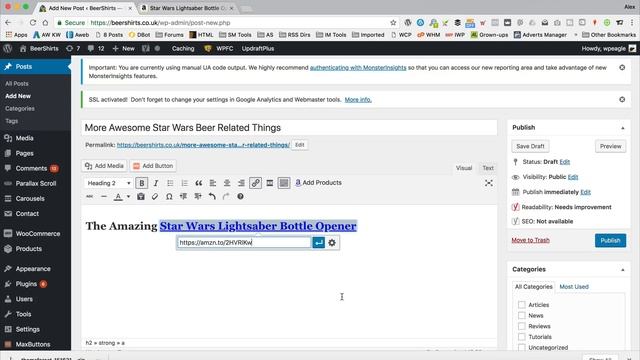Collapse the Categories panel
Image resolution: width=640 pixels, height=360 pixels.
pyautogui.click(x=623, y=269)
